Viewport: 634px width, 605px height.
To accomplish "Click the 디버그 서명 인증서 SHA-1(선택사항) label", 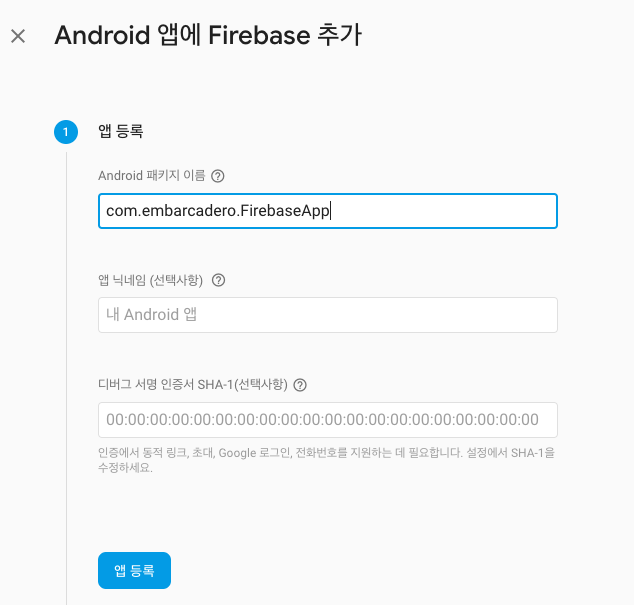I will (x=193, y=384).
